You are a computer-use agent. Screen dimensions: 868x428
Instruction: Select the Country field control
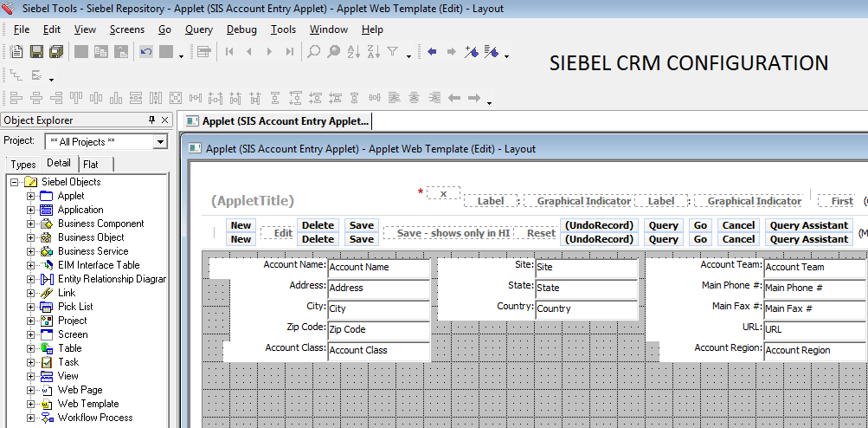pos(586,308)
